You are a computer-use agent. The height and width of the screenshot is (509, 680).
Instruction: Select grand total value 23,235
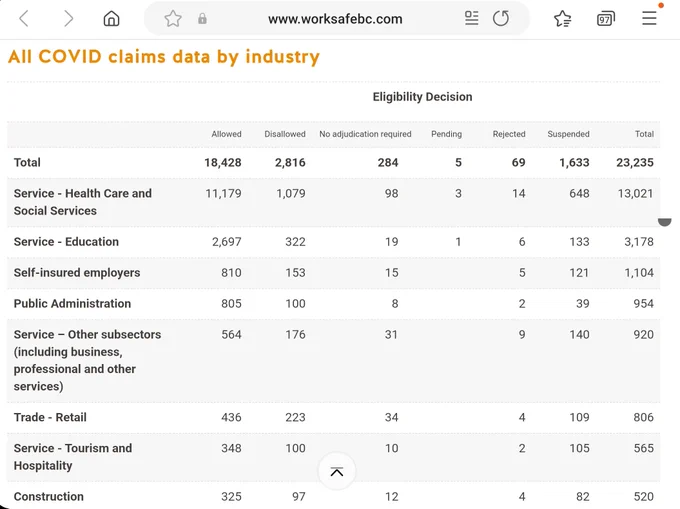pos(635,163)
